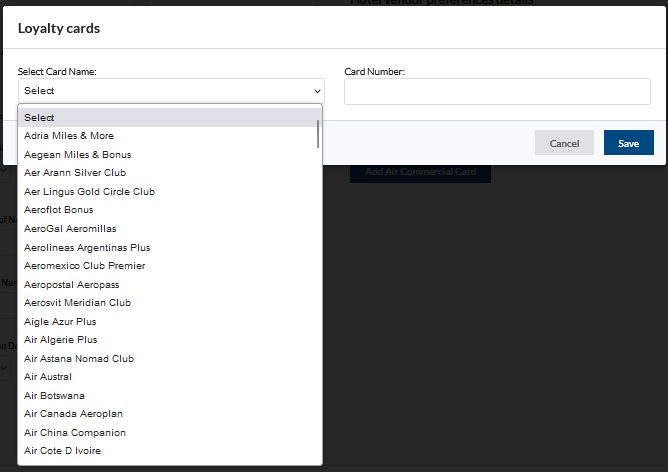Select 'Aeroflot Bonus' option
668x472 pixels.
click(169, 210)
